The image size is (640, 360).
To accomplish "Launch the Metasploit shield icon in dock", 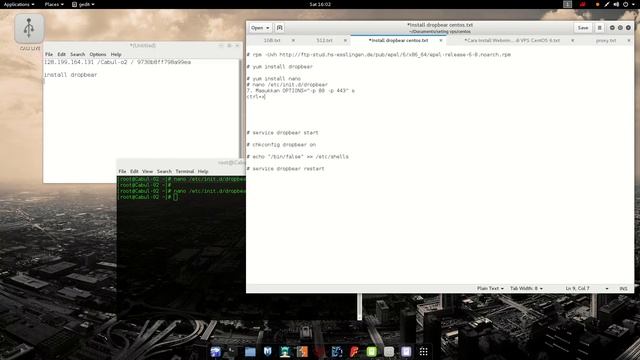I will (x=267, y=351).
